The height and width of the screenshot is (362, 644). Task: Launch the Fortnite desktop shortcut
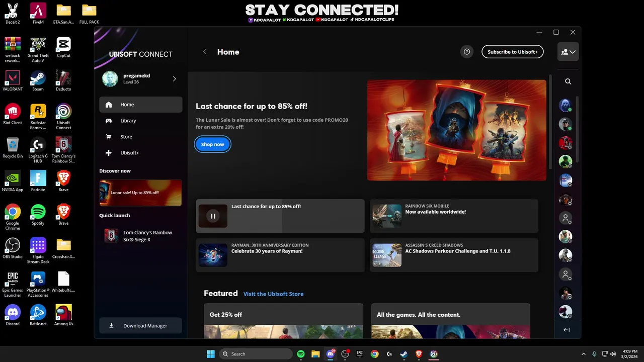click(38, 181)
